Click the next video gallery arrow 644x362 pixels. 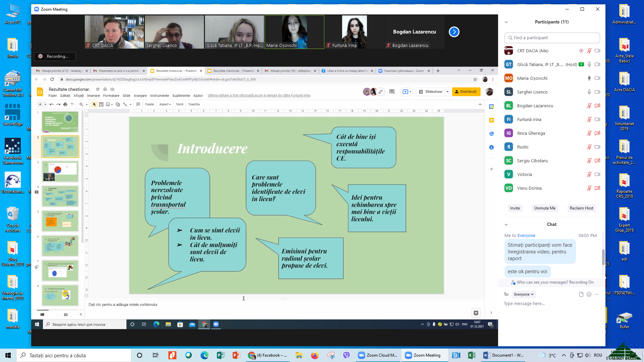pyautogui.click(x=454, y=32)
